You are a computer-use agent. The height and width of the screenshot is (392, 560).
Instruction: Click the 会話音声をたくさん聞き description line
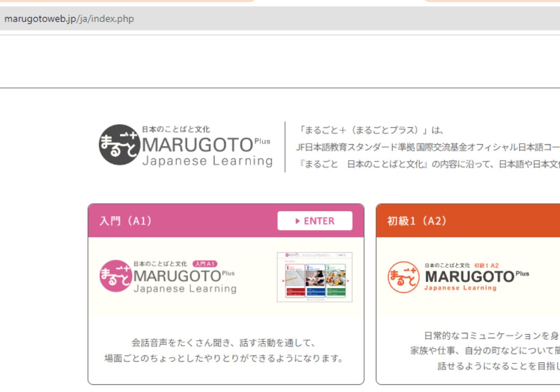pyautogui.click(x=224, y=344)
